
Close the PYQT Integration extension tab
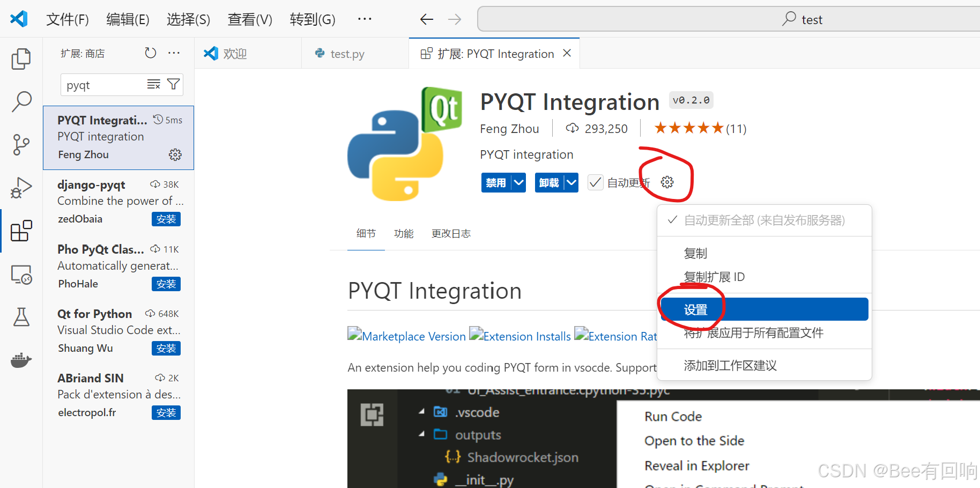567,53
